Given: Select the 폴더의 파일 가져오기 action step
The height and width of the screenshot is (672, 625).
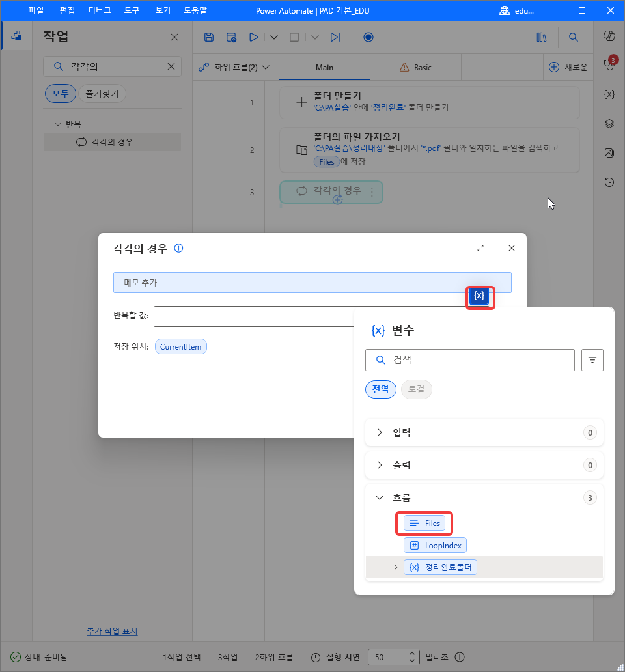Looking at the screenshot, I should pyautogui.click(x=429, y=150).
